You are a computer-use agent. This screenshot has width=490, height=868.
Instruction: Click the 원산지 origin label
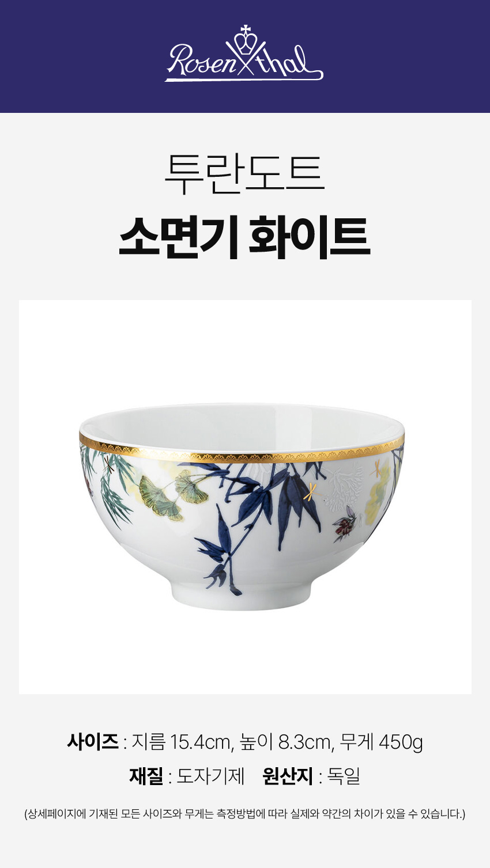288,776
